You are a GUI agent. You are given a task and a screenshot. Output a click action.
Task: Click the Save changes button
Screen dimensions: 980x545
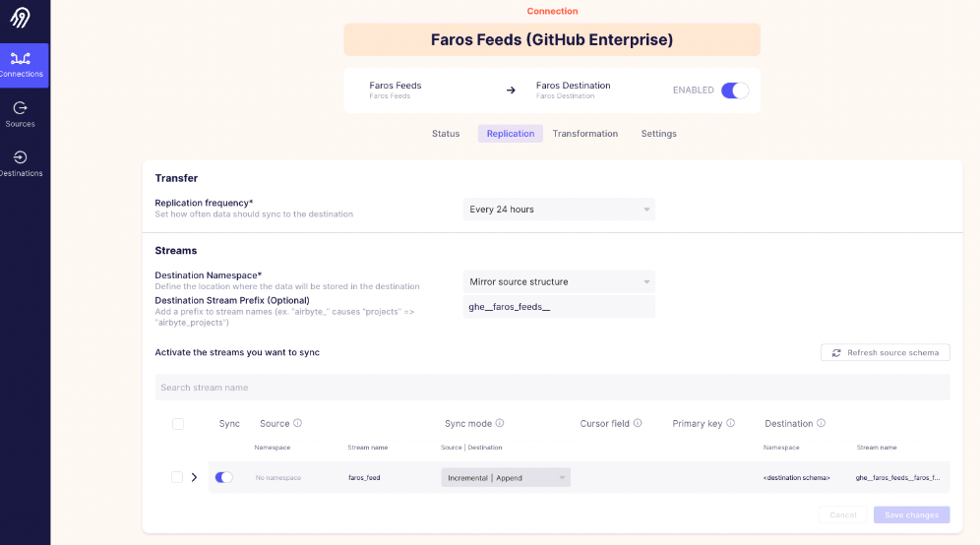(x=912, y=515)
